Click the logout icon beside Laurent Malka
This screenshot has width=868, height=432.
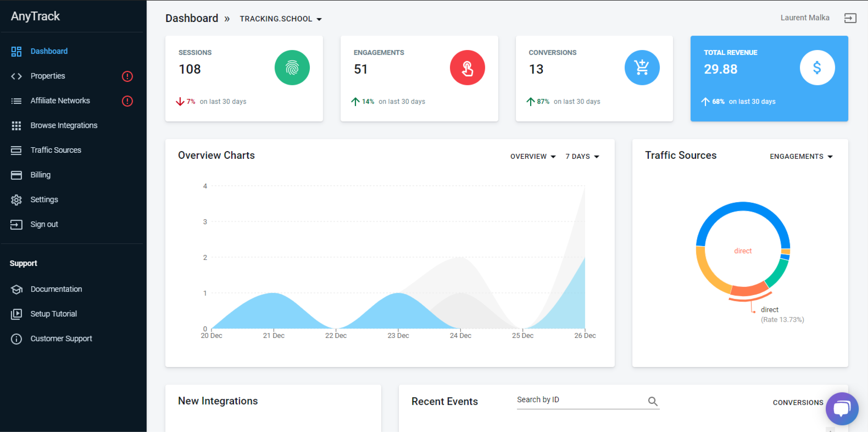[850, 18]
